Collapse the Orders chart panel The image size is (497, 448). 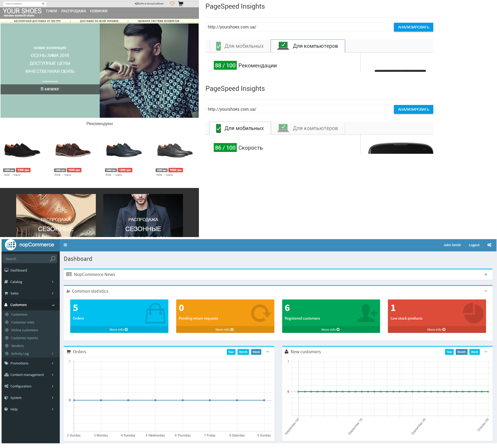click(268, 352)
